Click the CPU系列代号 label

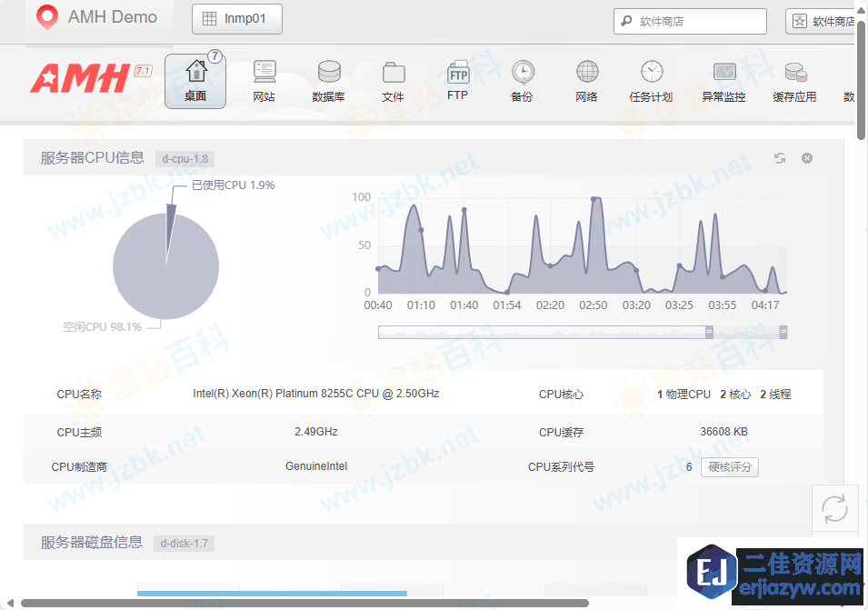[x=561, y=466]
